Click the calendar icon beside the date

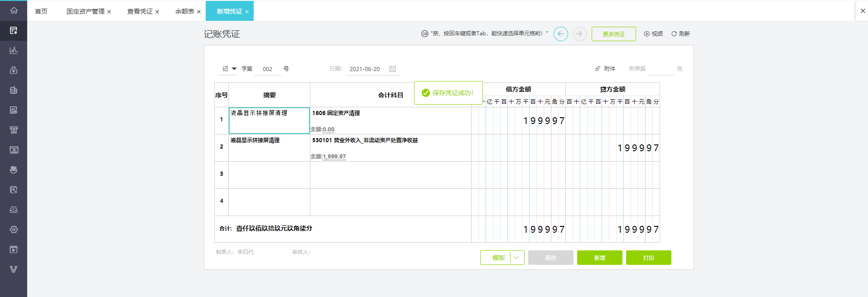tap(392, 69)
